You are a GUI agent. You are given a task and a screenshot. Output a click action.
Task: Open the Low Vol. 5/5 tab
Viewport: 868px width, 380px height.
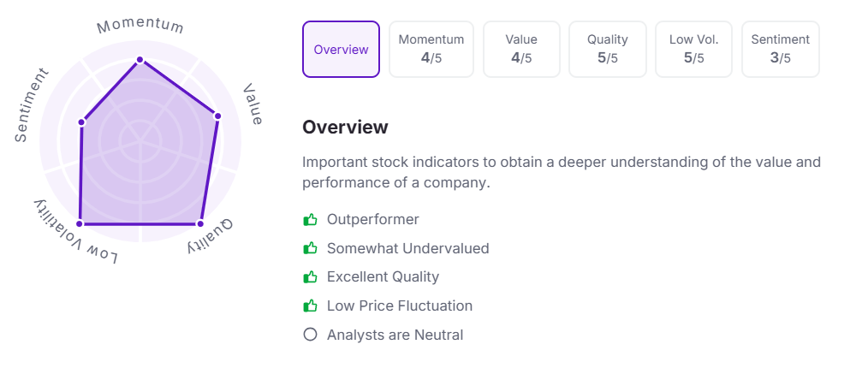pos(693,50)
